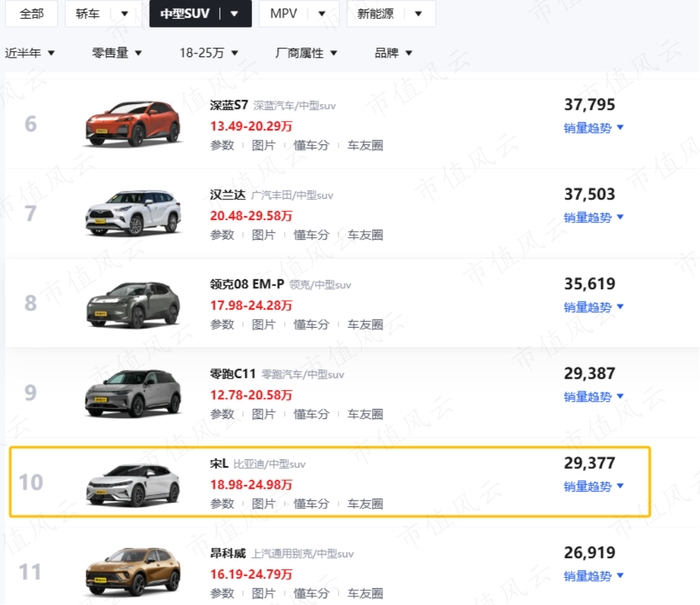Open 图片 for 宋L
The height and width of the screenshot is (605, 700).
[263, 504]
